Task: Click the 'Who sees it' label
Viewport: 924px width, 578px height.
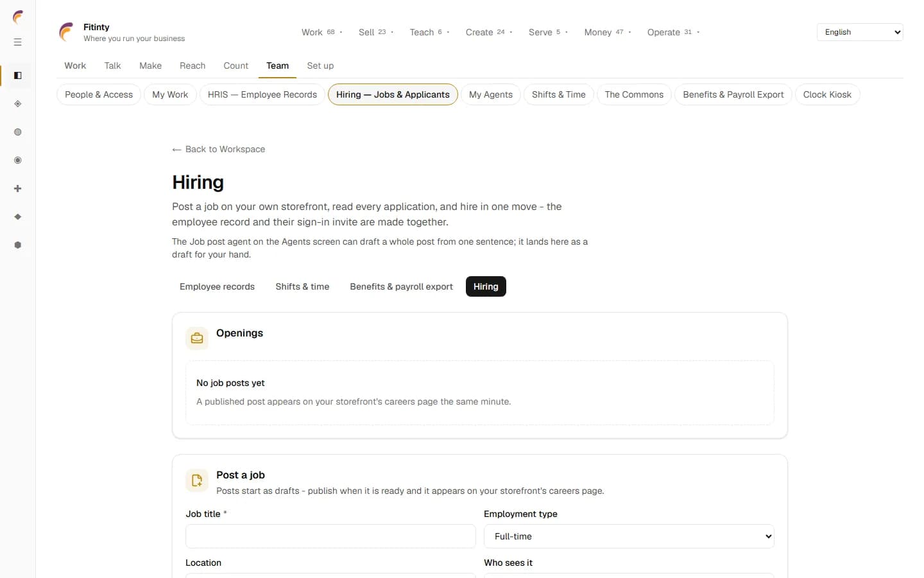Action: click(x=508, y=563)
